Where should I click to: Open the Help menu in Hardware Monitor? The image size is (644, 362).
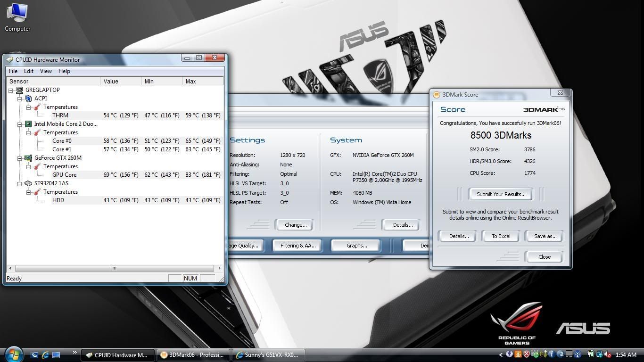[x=64, y=71]
